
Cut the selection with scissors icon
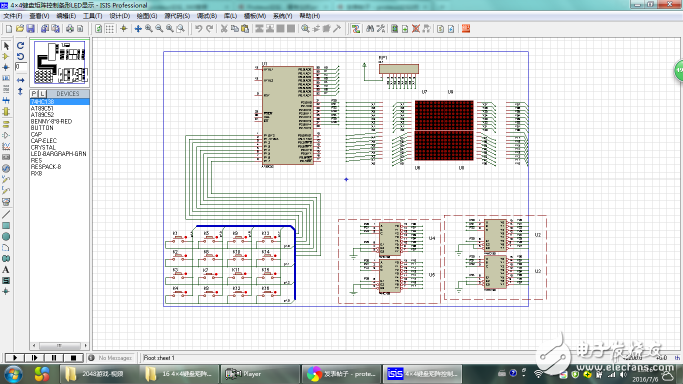[x=224, y=29]
